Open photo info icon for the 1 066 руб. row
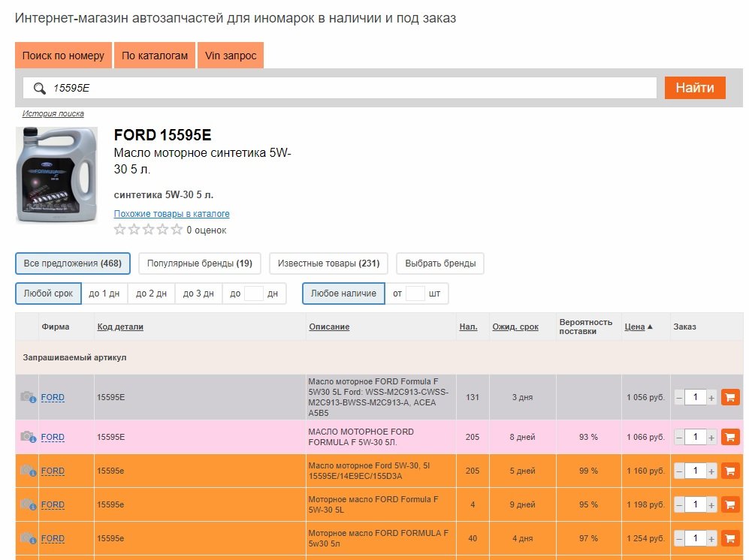 (x=29, y=437)
